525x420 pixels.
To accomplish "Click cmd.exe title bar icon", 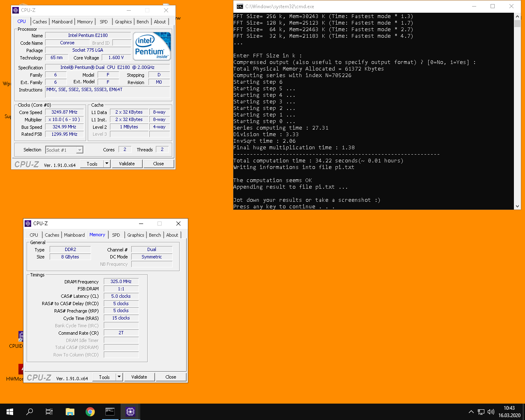I will click(240, 6).
